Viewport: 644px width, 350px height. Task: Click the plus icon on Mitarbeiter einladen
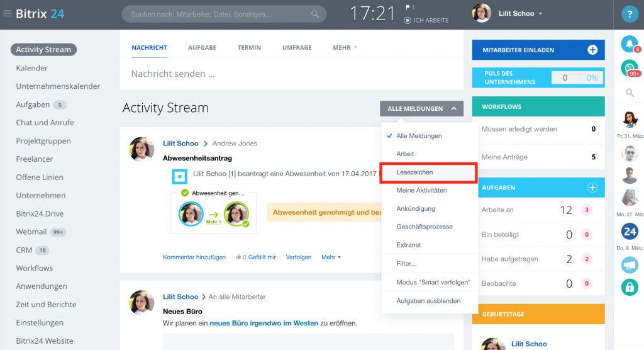[592, 50]
